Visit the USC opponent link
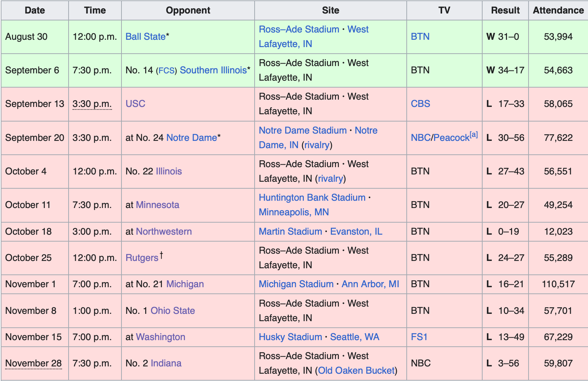This screenshot has height=381, width=588. [x=135, y=104]
